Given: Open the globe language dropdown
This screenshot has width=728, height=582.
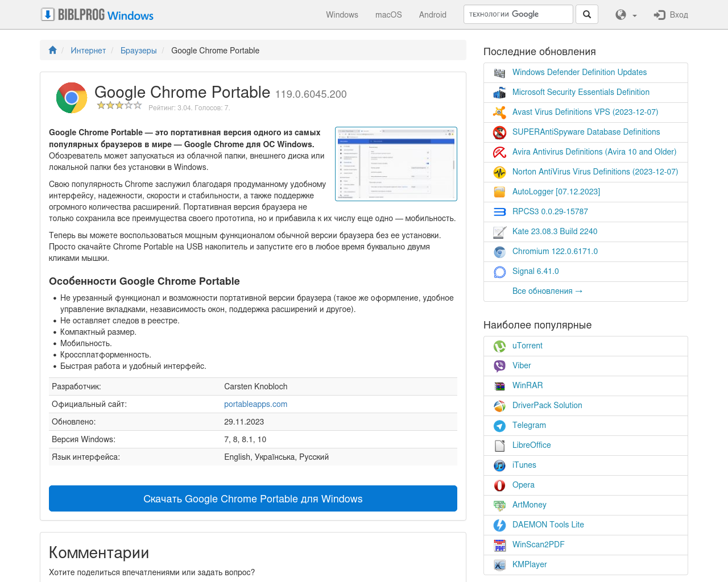Looking at the screenshot, I should (626, 15).
